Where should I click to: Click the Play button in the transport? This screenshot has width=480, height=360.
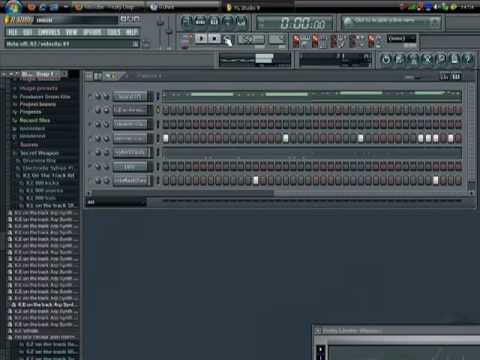point(201,39)
